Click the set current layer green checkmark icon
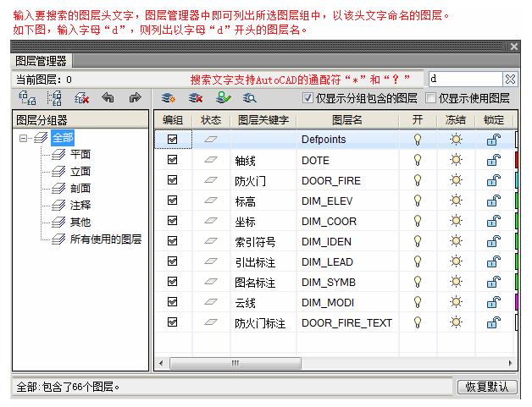 [x=224, y=98]
